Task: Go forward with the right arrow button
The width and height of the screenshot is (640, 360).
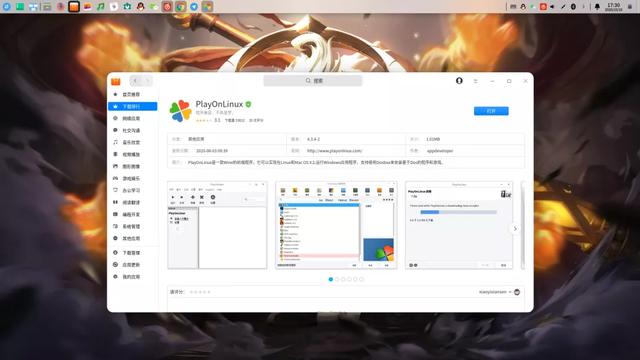Action: point(147,81)
